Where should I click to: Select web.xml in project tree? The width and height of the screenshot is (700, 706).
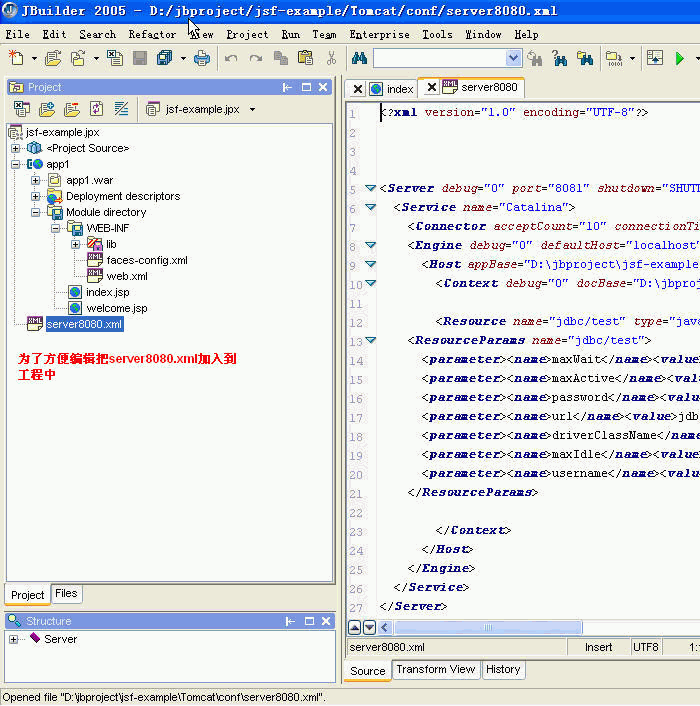[x=127, y=276]
